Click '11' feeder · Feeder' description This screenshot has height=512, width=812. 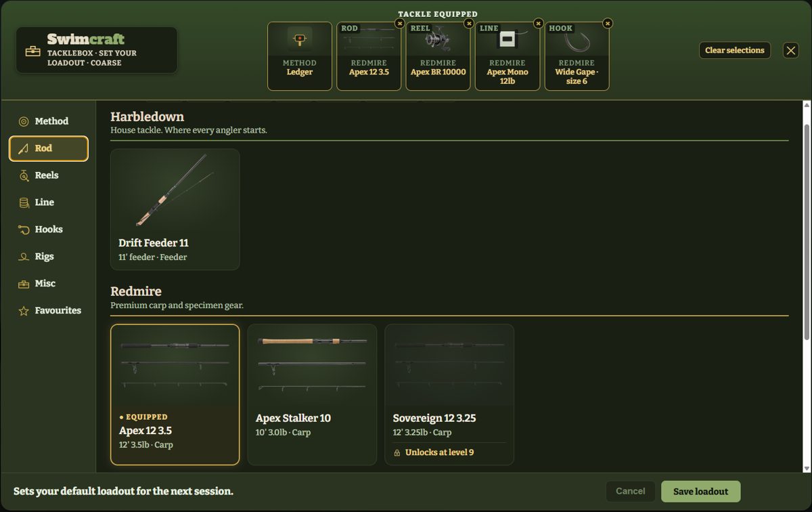pyautogui.click(x=153, y=257)
